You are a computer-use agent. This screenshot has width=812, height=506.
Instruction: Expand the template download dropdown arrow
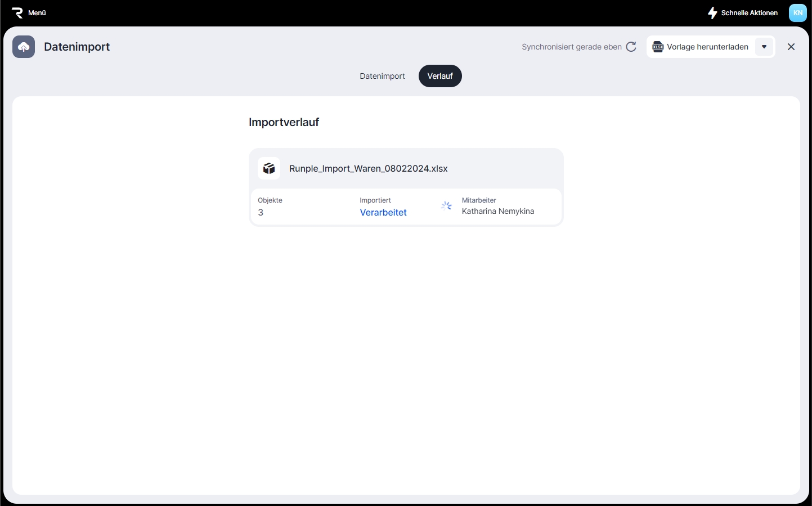(x=764, y=47)
